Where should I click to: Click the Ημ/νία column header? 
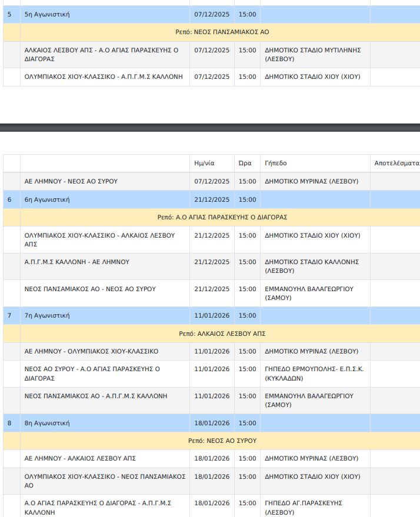click(204, 163)
